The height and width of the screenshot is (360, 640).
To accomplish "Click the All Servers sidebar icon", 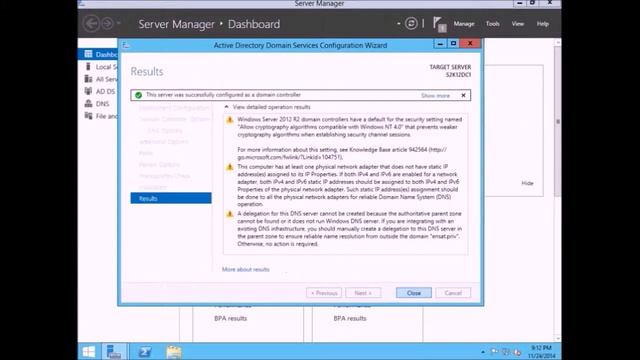I will pos(88,79).
